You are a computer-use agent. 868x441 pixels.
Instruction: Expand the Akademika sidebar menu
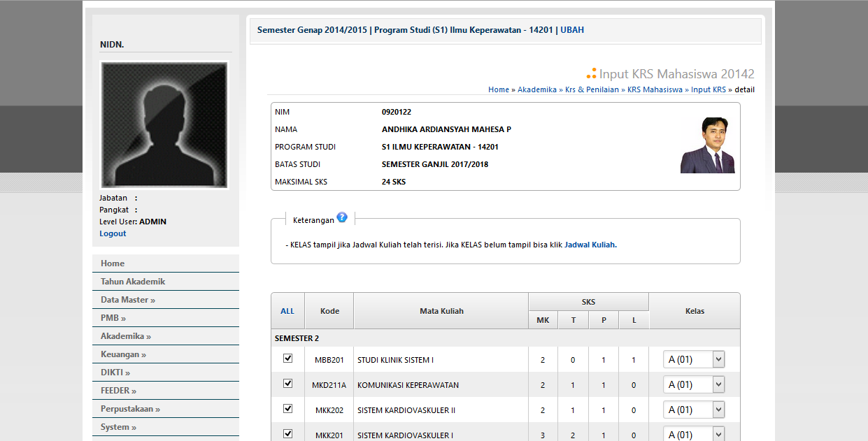point(166,336)
